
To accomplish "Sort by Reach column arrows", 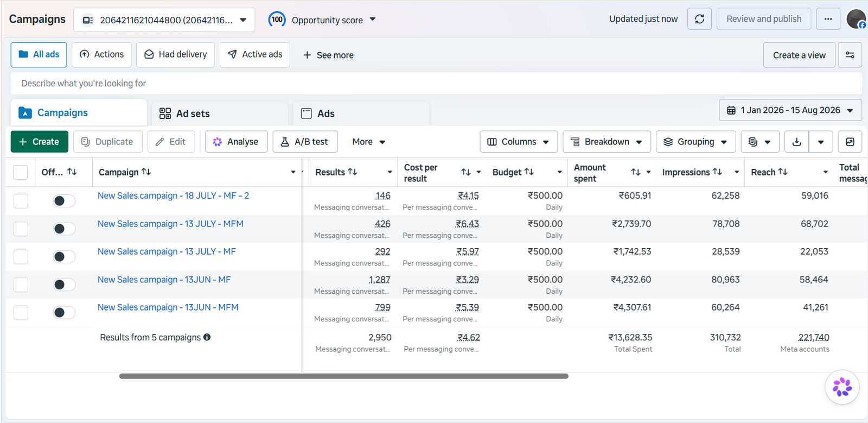I will (783, 172).
